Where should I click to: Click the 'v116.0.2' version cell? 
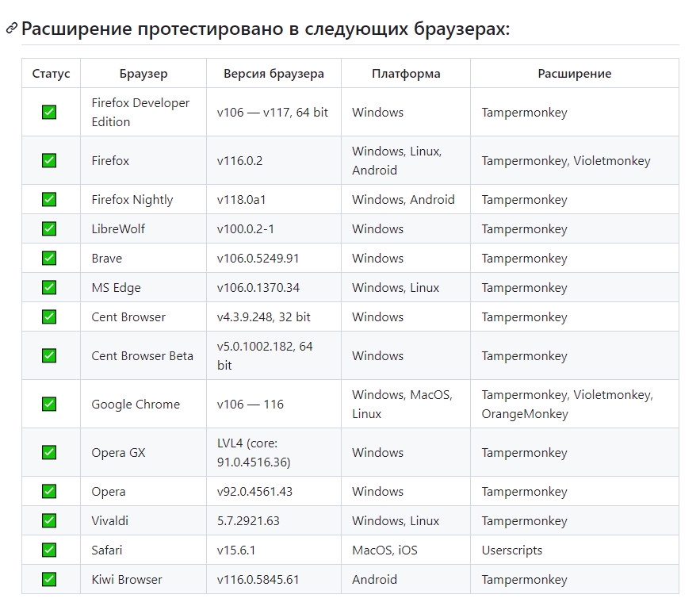tap(273, 160)
